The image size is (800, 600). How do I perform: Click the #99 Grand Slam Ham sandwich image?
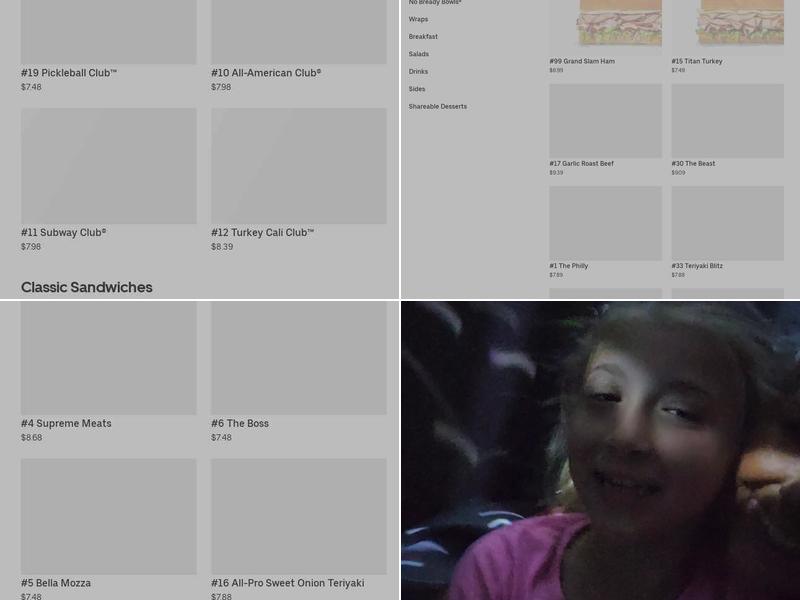coord(605,24)
